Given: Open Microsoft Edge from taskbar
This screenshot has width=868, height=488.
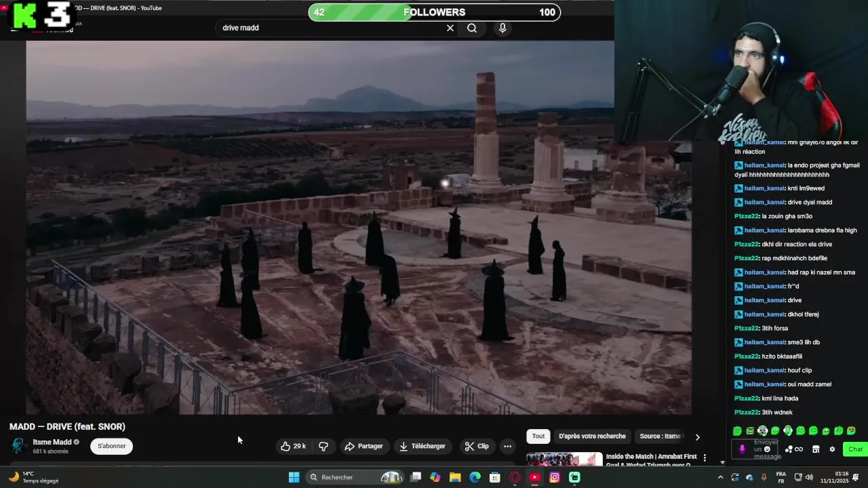Looking at the screenshot, I should point(475,477).
